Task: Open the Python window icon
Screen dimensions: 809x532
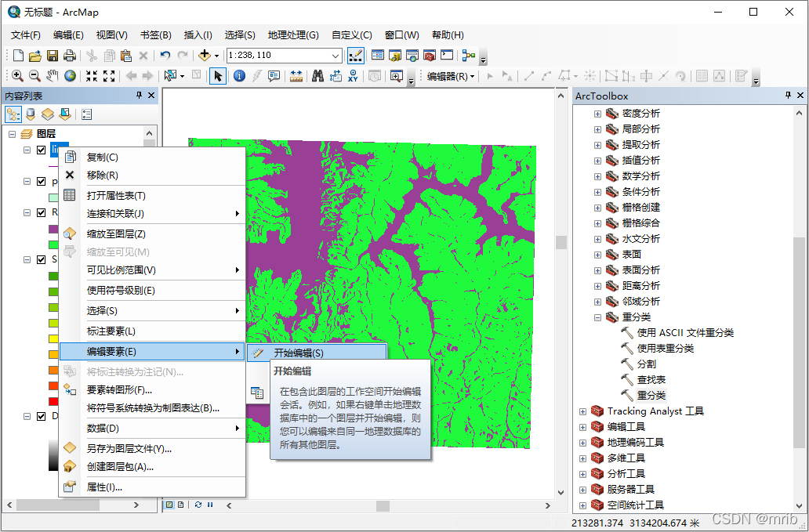Action: tap(446, 56)
